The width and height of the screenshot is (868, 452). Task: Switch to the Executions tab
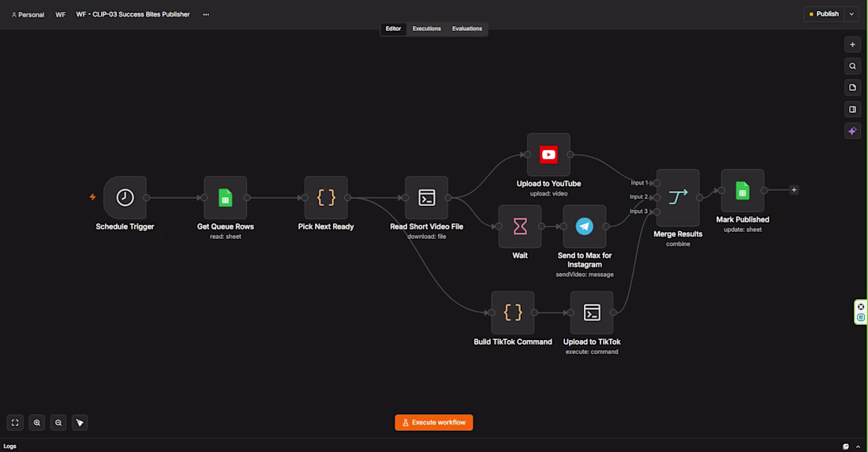click(x=426, y=28)
